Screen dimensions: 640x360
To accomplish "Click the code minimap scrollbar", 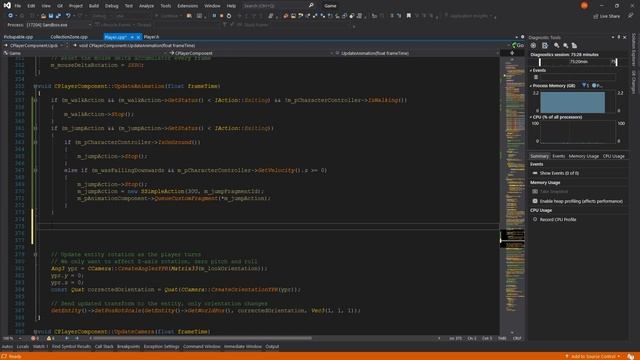I will 512,196.
